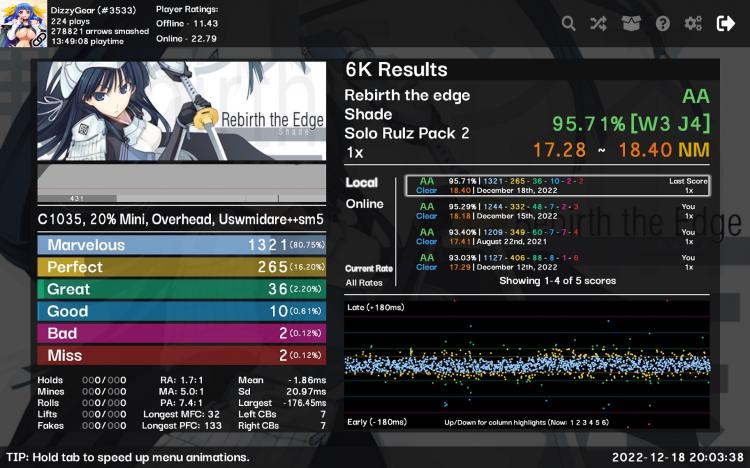Select the Current Rate filter
This screenshot has height=468, width=750.
(x=369, y=268)
